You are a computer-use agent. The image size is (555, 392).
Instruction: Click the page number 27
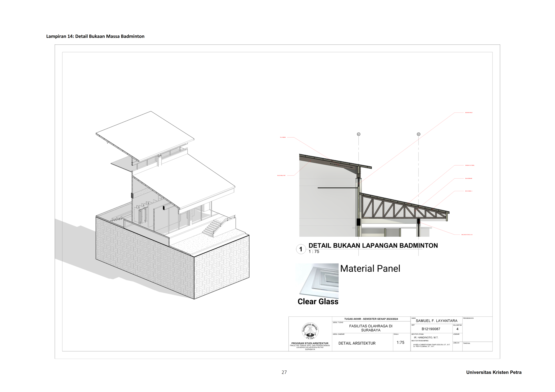(x=284, y=372)
